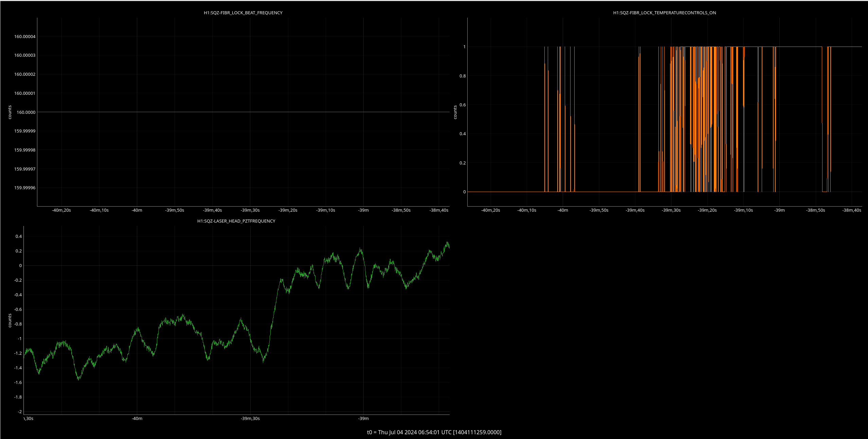Viewport: 868px width, 439px height.
Task: Click the -39m,10s label in temperature controls plot
Action: 743,210
